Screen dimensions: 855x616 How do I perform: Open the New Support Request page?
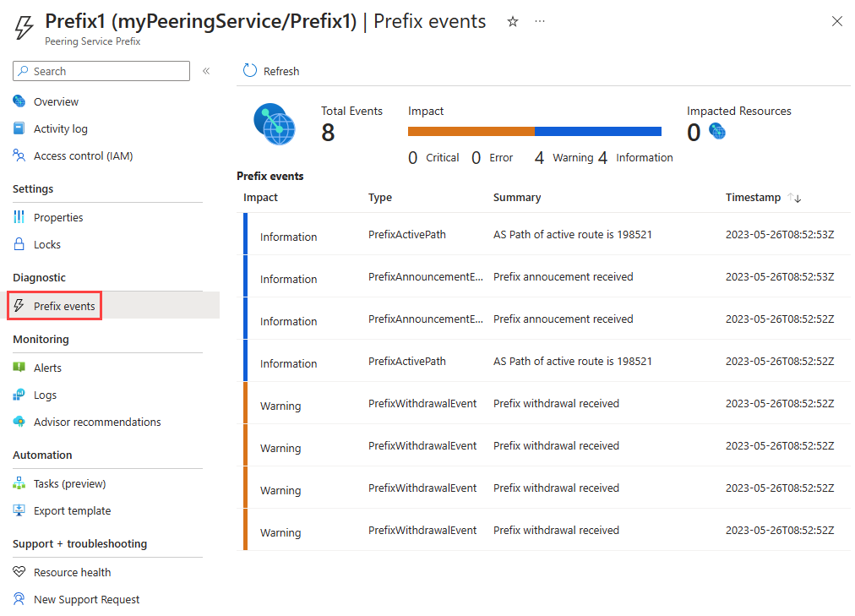coord(86,599)
